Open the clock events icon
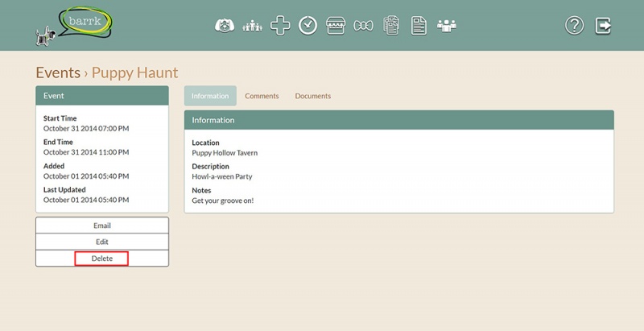The height and width of the screenshot is (331, 644). coord(308,26)
